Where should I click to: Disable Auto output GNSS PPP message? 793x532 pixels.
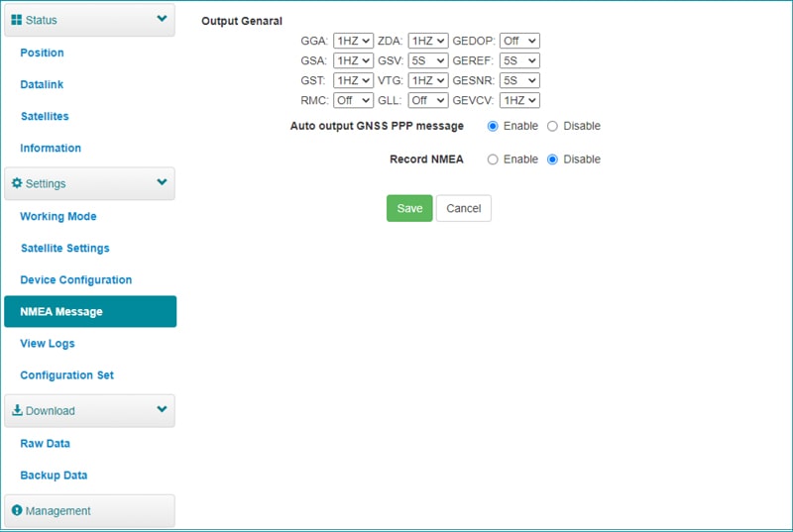click(553, 127)
